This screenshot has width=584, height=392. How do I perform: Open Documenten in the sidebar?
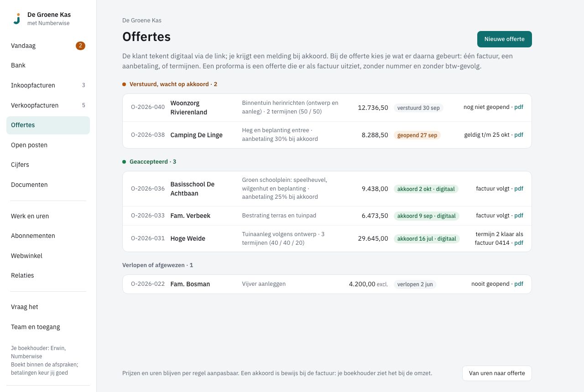coord(48,185)
